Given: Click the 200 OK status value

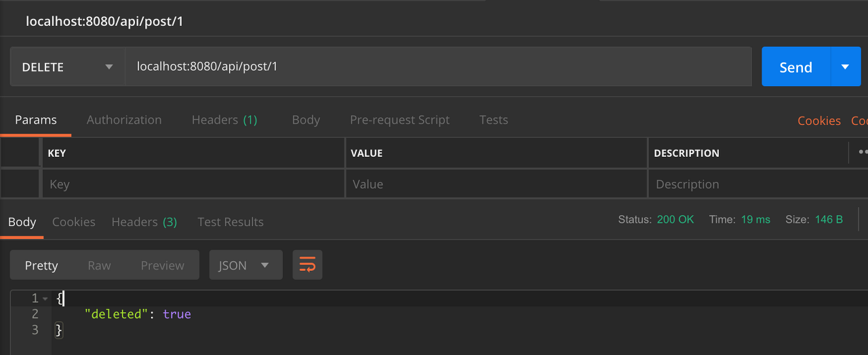Looking at the screenshot, I should coord(675,219).
